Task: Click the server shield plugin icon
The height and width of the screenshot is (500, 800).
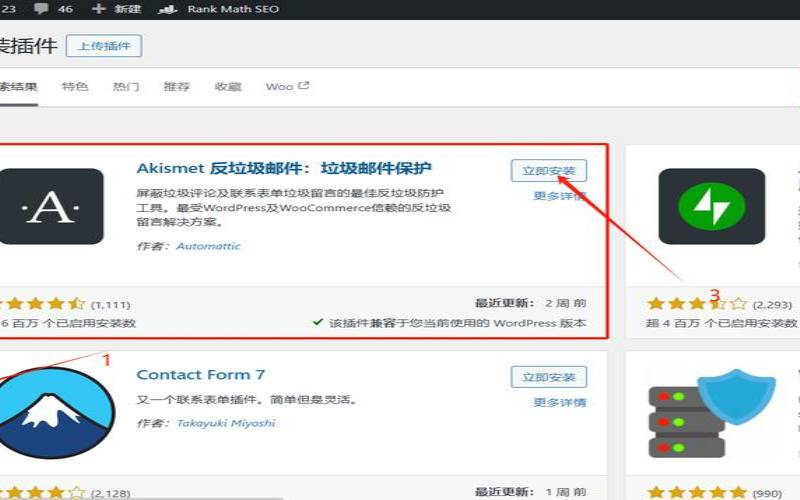Action: click(712, 413)
